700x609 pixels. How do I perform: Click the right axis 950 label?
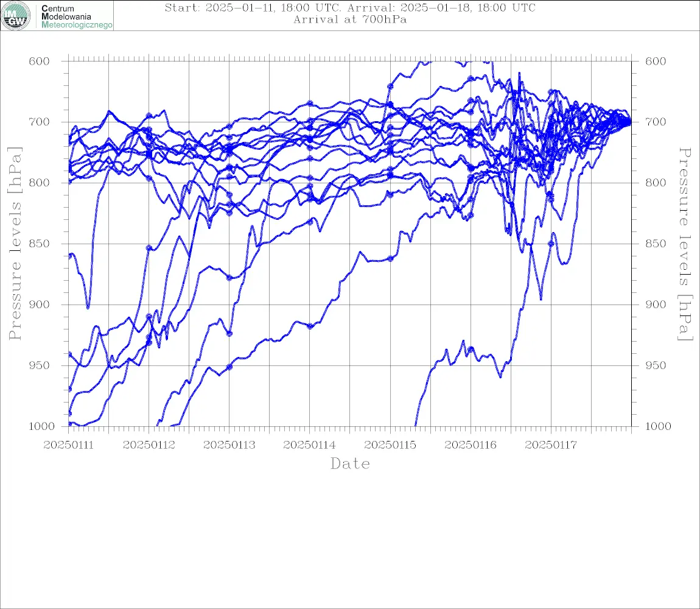coord(656,365)
